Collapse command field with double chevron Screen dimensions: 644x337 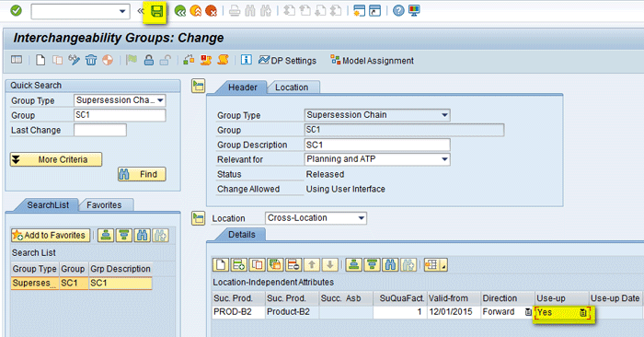[141, 11]
